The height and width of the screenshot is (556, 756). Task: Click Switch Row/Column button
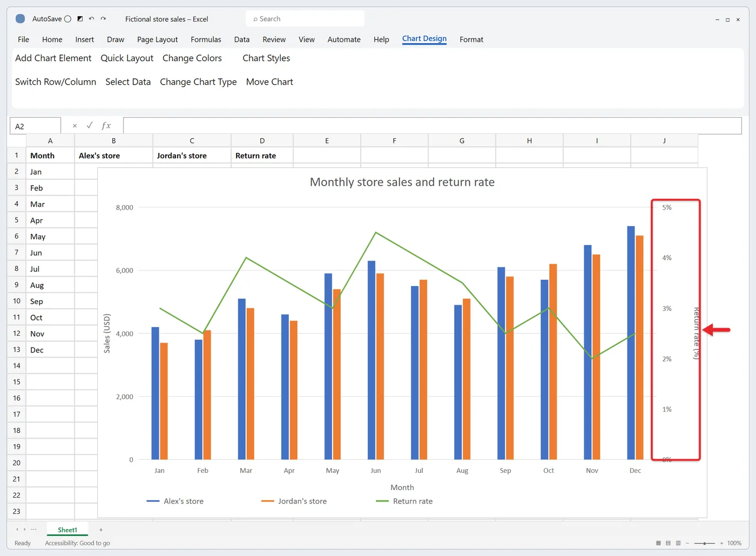[x=56, y=82]
